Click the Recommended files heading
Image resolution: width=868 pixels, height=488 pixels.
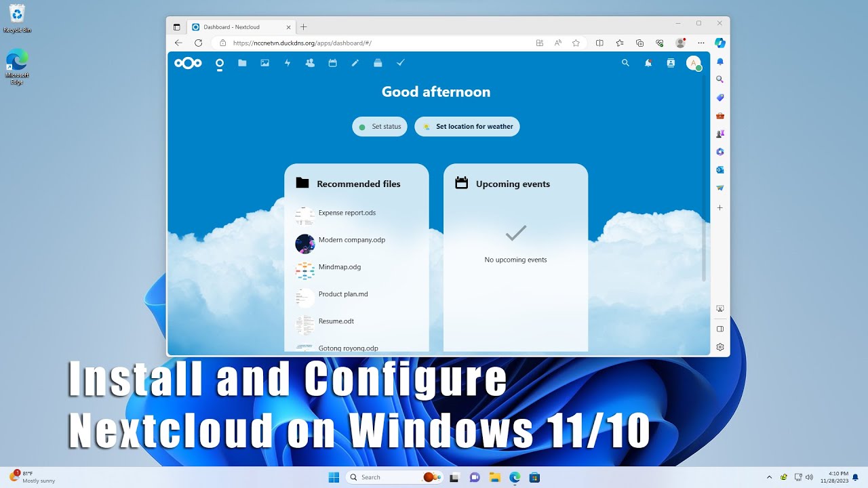pyautogui.click(x=358, y=184)
